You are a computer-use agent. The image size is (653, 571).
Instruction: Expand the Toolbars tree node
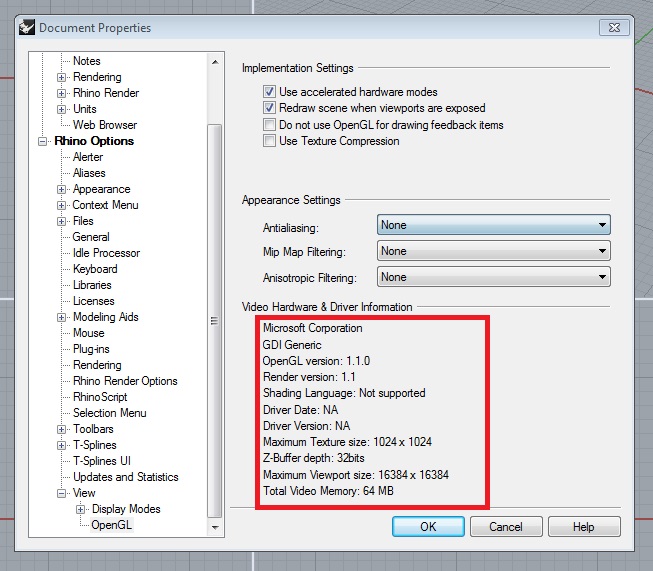[x=61, y=429]
